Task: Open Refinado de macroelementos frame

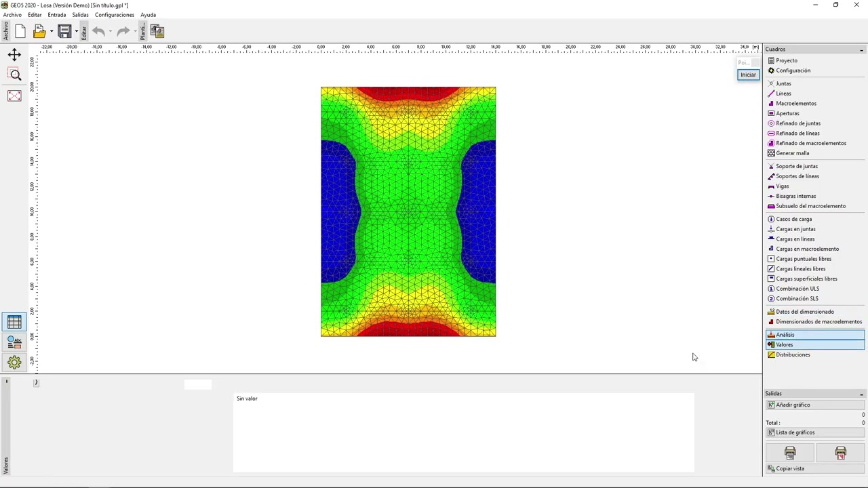Action: 815,143
